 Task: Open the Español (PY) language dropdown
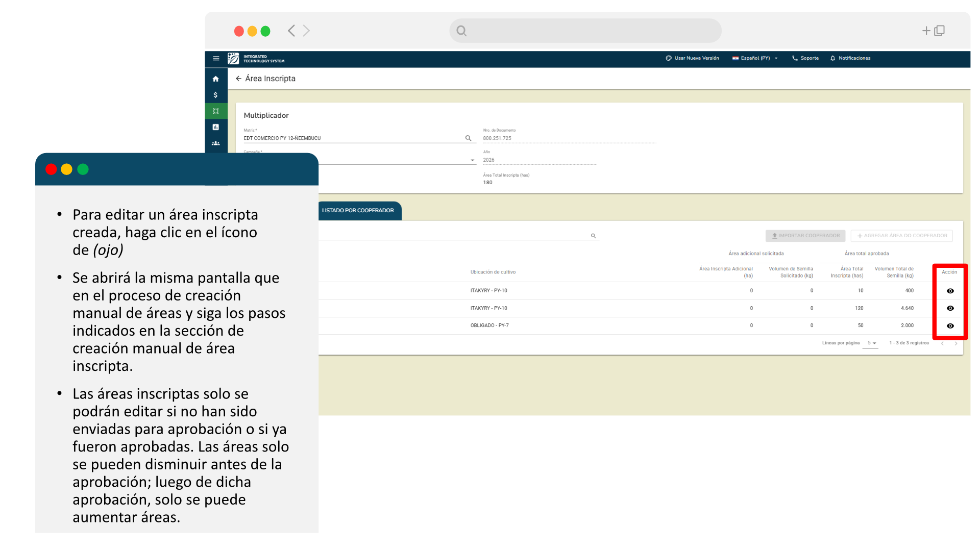[x=755, y=58]
